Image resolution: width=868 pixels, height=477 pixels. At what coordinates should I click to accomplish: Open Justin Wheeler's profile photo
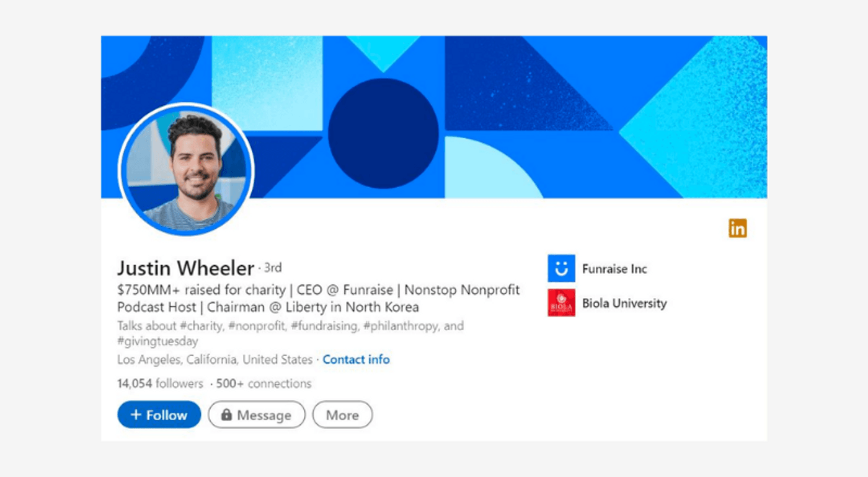186,169
